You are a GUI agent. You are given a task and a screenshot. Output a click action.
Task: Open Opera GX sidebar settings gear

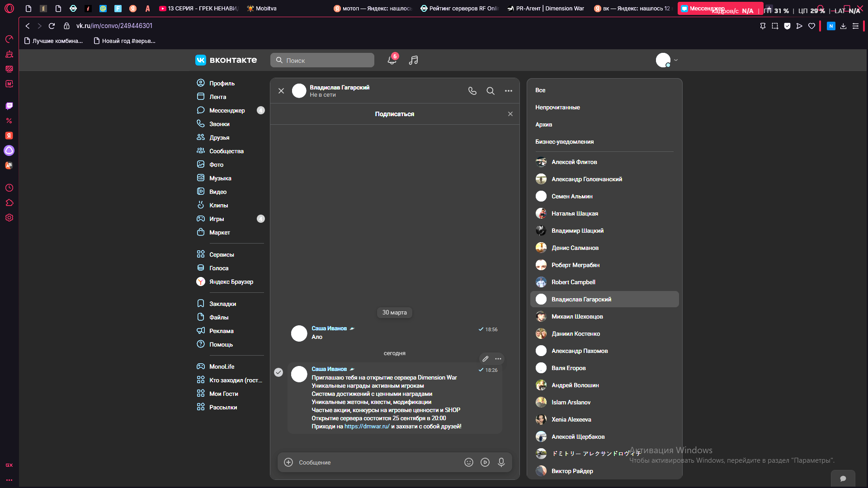tap(9, 217)
